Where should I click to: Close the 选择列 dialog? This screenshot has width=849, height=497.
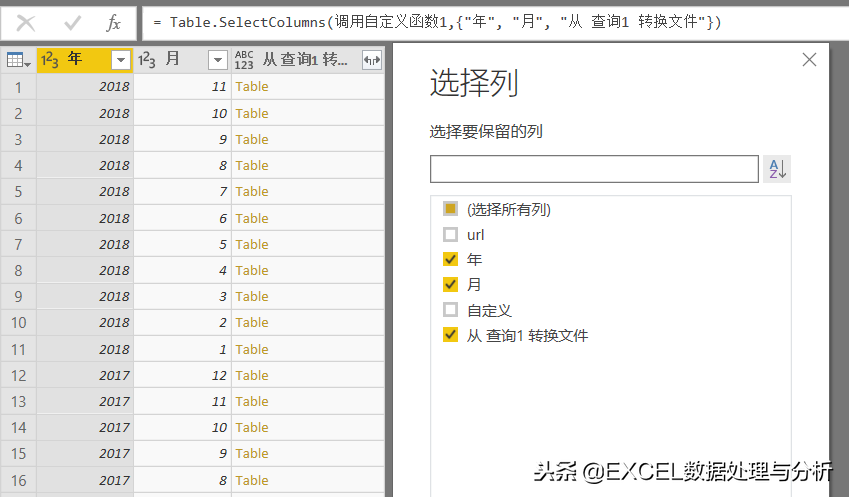[809, 60]
